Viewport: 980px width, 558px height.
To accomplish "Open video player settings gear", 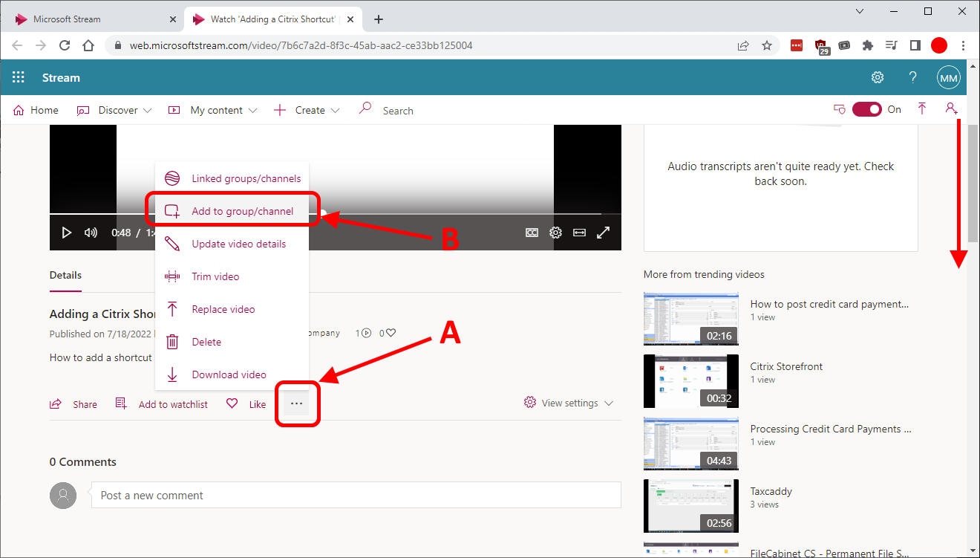I will [555, 233].
